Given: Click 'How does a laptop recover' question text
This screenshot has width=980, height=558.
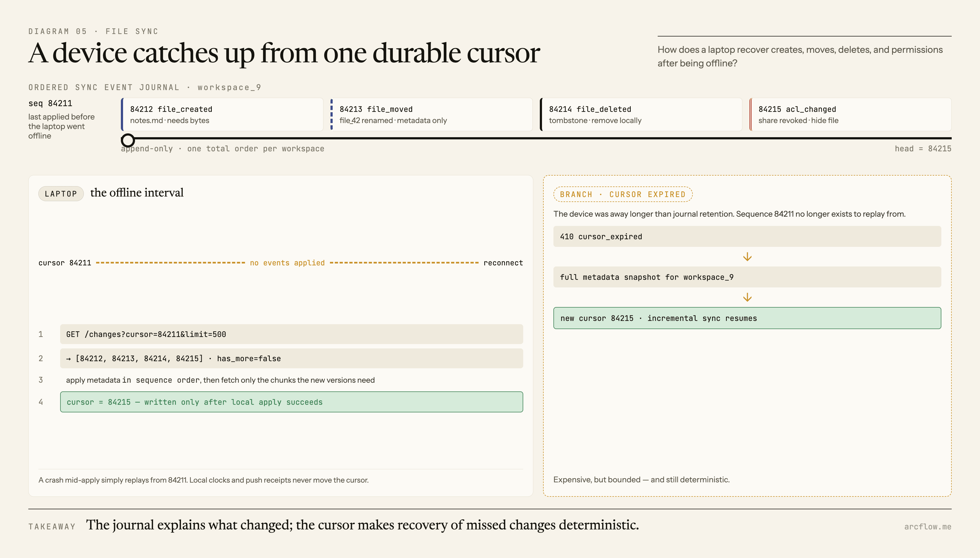Looking at the screenshot, I should (800, 56).
